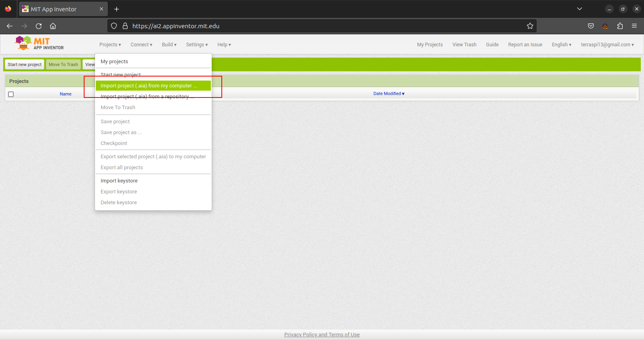Click the Firefox icon in title bar
Viewport: 644px width, 340px height.
(x=8, y=9)
